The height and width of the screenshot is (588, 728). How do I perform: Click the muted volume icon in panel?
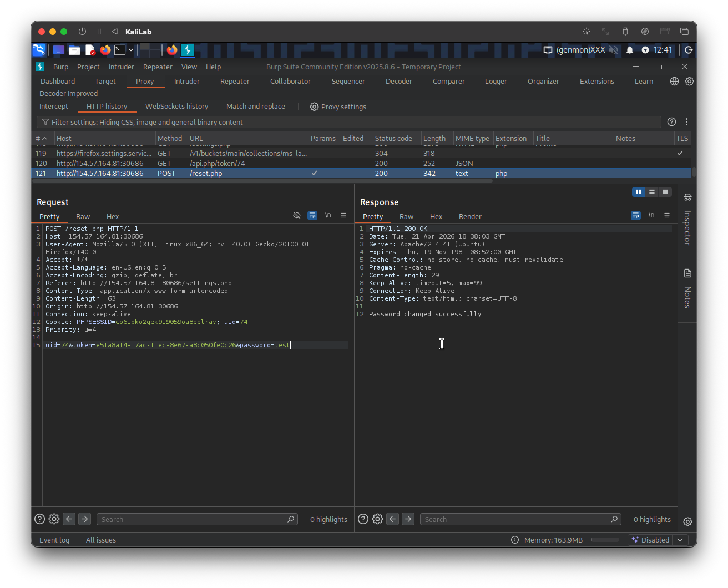tap(614, 50)
